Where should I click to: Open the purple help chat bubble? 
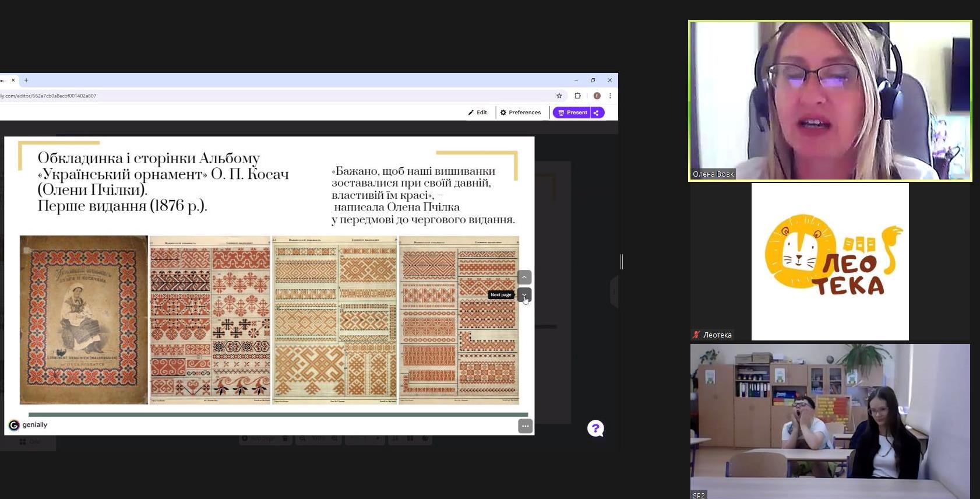coord(595,428)
